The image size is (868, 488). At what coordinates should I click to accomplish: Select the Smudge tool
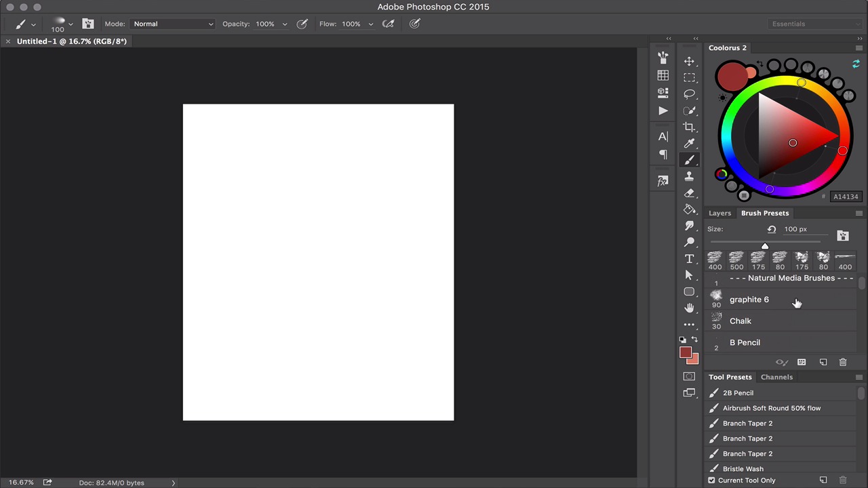689,226
